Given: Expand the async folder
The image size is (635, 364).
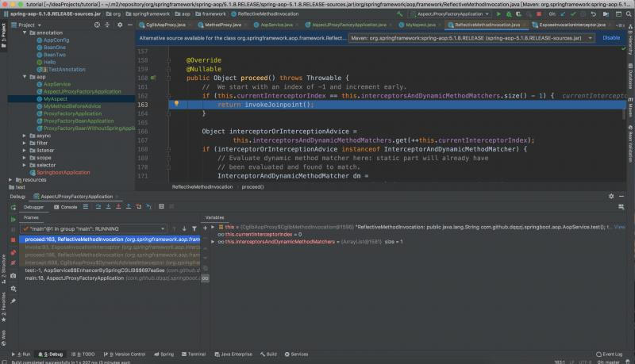Looking at the screenshot, I should pyautogui.click(x=25, y=136).
